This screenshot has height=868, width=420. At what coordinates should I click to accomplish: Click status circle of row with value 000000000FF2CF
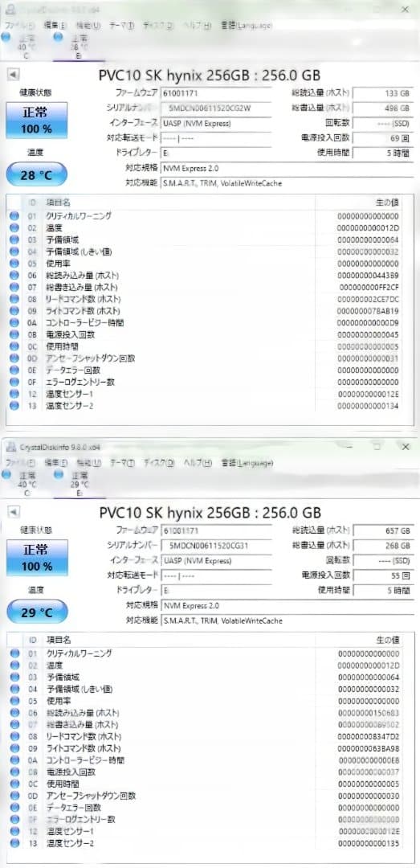(14, 287)
